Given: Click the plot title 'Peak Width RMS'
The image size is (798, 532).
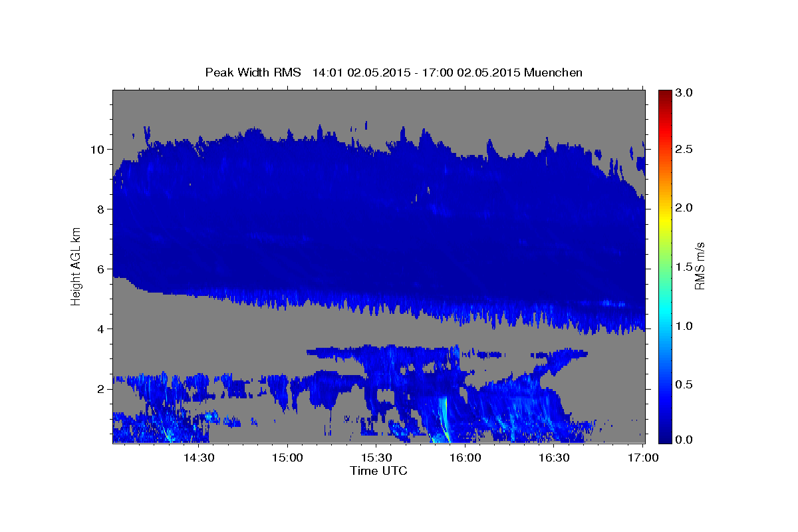Looking at the screenshot, I should coord(253,72).
